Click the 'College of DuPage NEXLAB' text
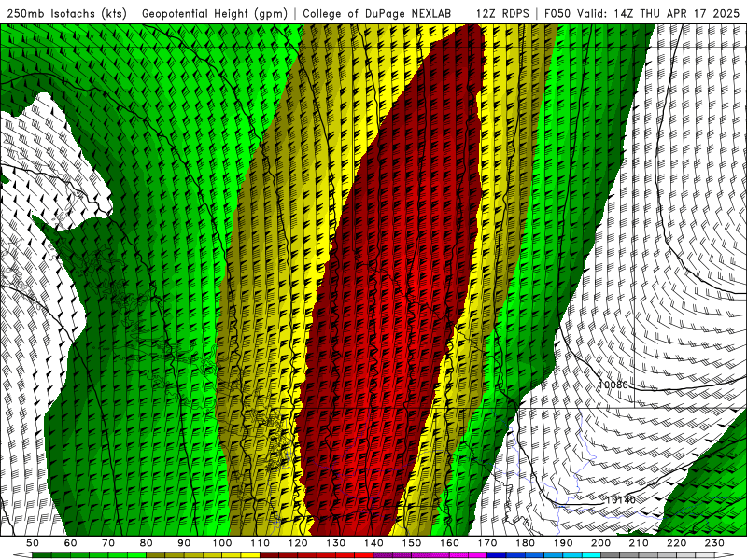This screenshot has height=560, width=747. (376, 13)
